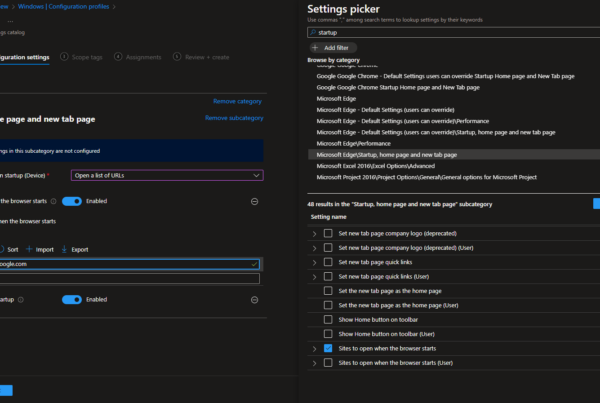Viewport: 600px width, 403px height.
Task: Check 'Sites to open when the browser starts (User)'
Action: pos(328,362)
